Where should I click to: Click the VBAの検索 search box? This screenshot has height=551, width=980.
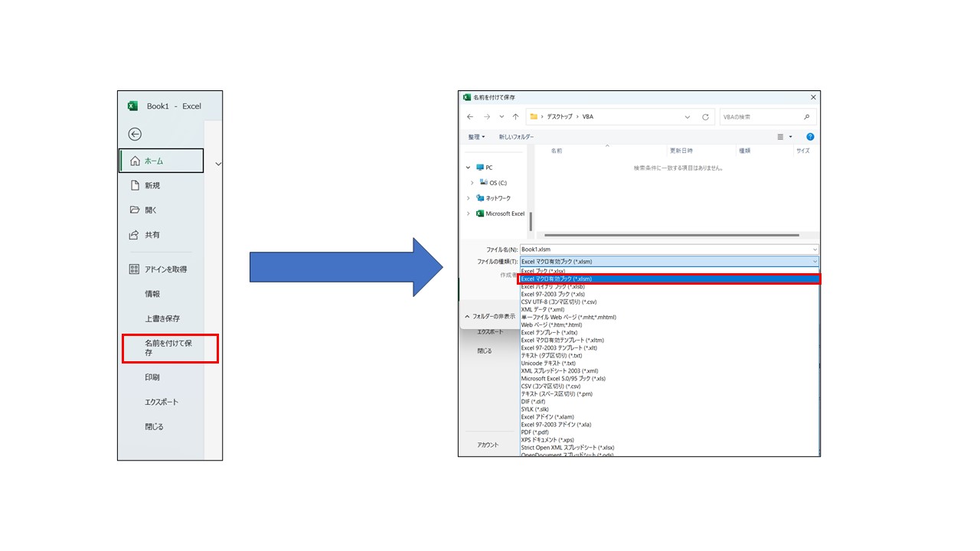(768, 117)
